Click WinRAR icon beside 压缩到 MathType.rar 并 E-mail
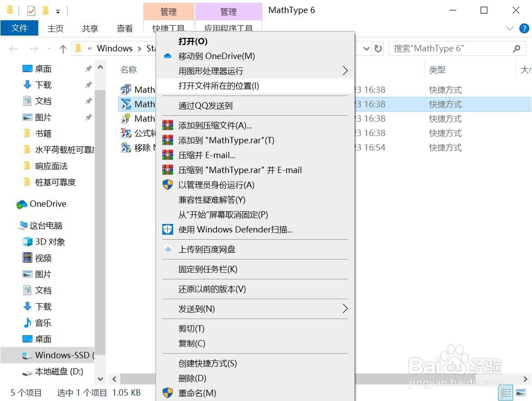Viewport: 532px width, 401px height. pos(168,170)
